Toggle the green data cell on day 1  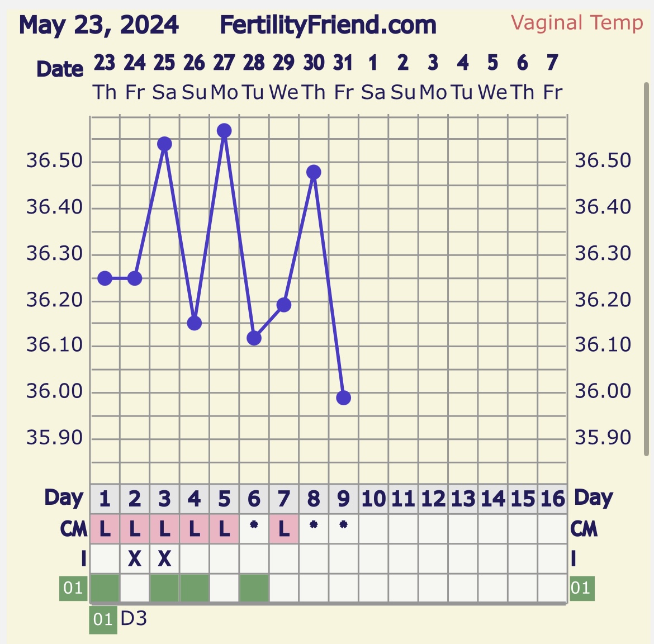click(105, 588)
